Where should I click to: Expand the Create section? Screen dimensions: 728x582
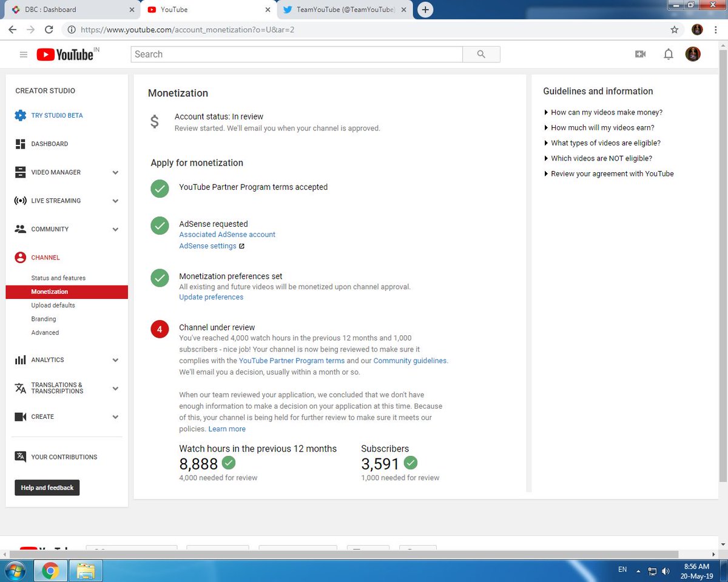tap(115, 417)
